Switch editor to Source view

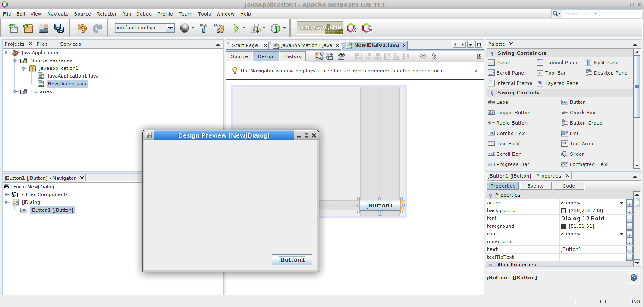click(239, 56)
